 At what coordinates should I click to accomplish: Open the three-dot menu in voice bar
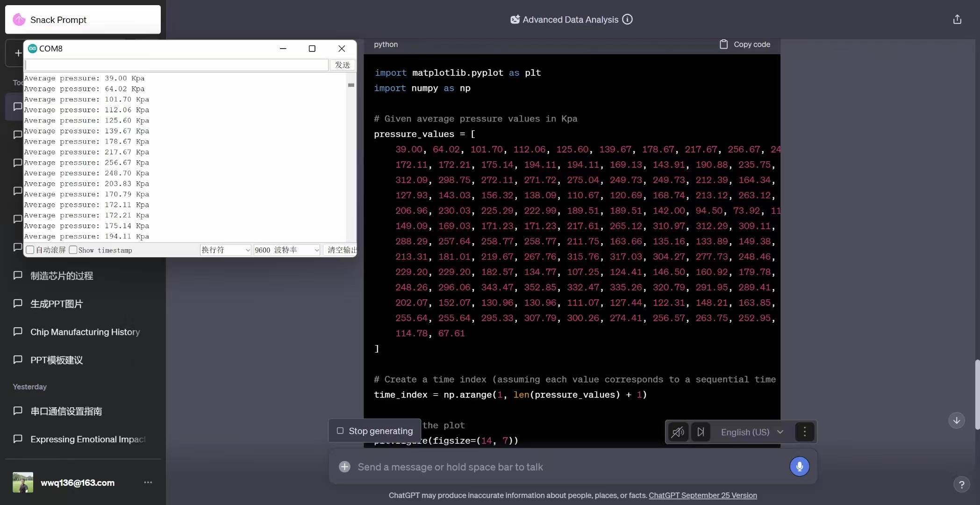[x=804, y=432]
